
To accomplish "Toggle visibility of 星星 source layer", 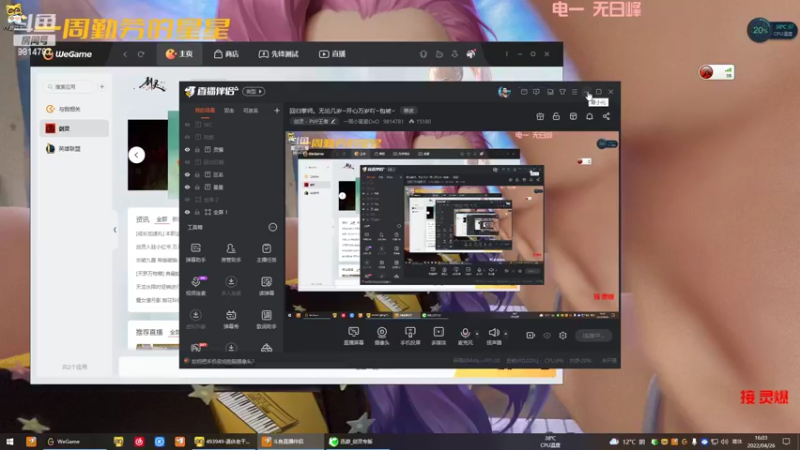I will click(187, 187).
